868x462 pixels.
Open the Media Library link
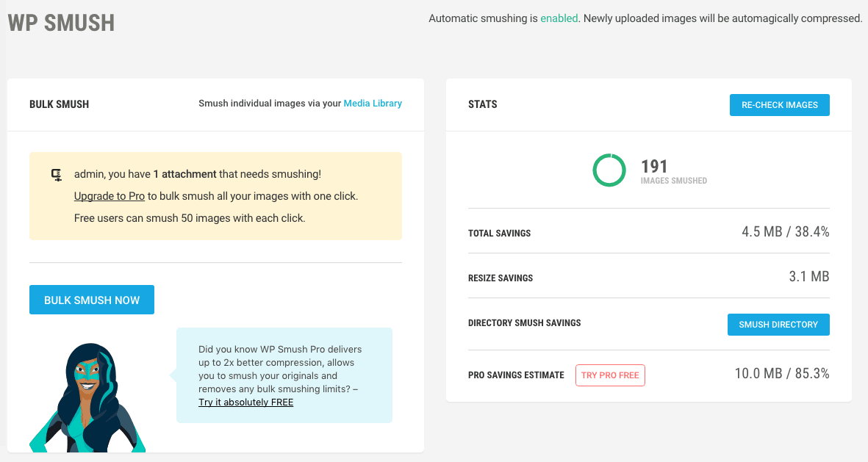tap(373, 104)
